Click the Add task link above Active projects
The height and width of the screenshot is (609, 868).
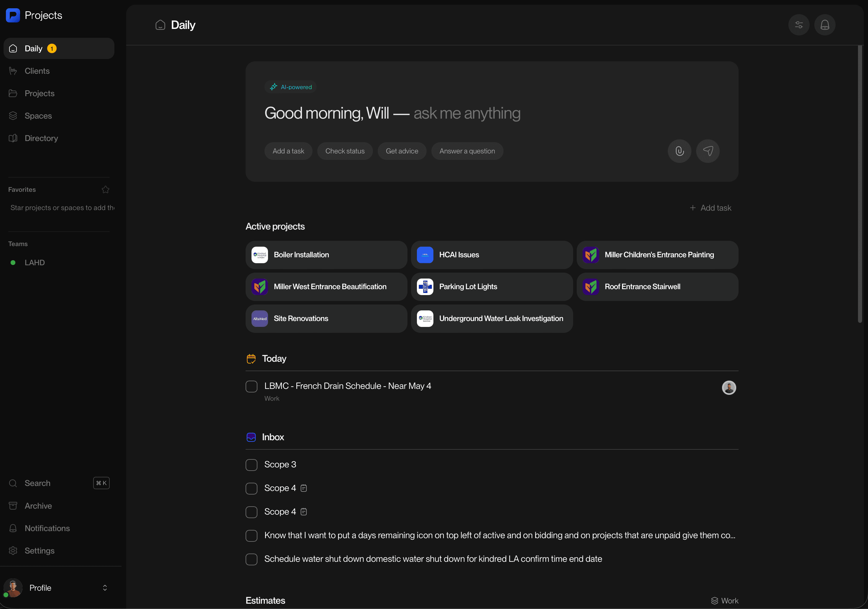(710, 208)
